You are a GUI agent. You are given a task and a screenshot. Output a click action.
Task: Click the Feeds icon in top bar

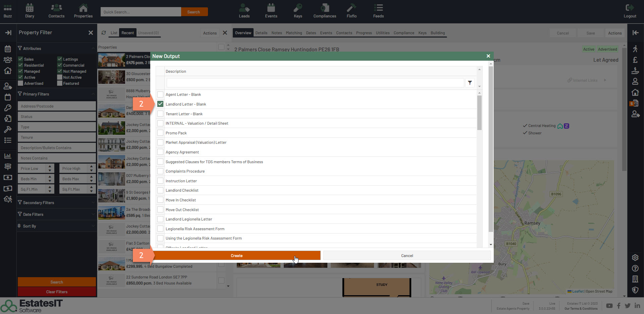pyautogui.click(x=378, y=11)
